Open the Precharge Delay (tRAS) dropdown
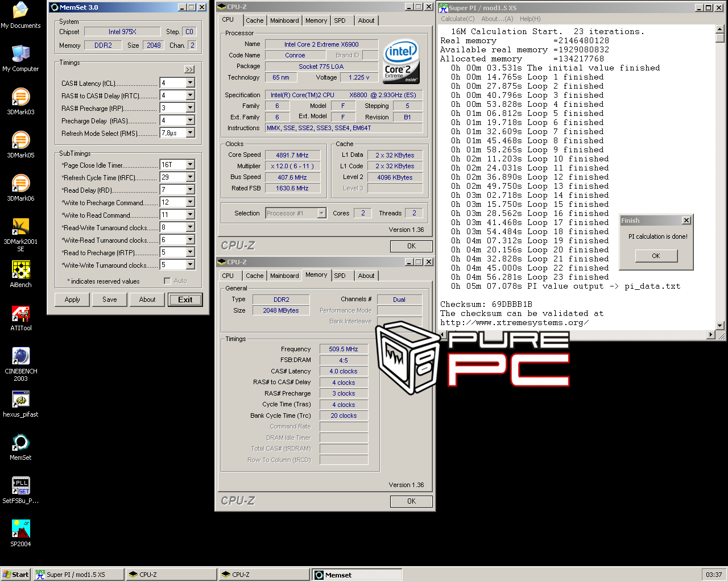The width and height of the screenshot is (728, 582). point(191,120)
